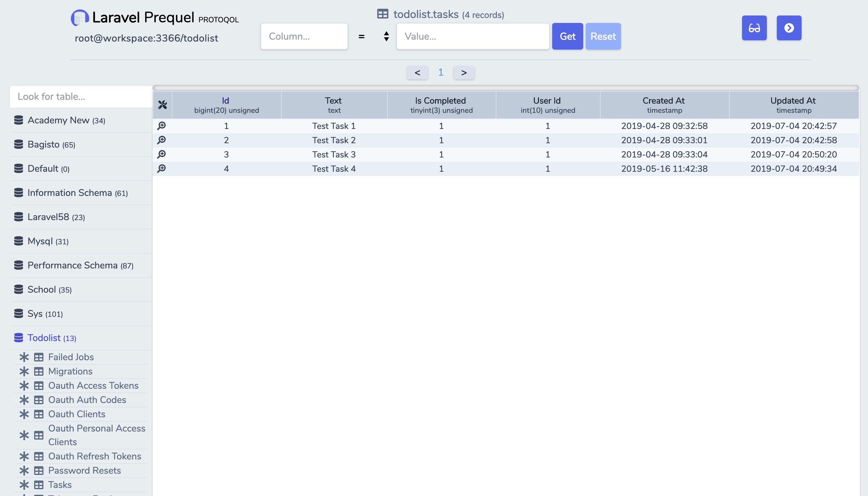Click asterisk icon next to Oauth Clients

pos(24,414)
